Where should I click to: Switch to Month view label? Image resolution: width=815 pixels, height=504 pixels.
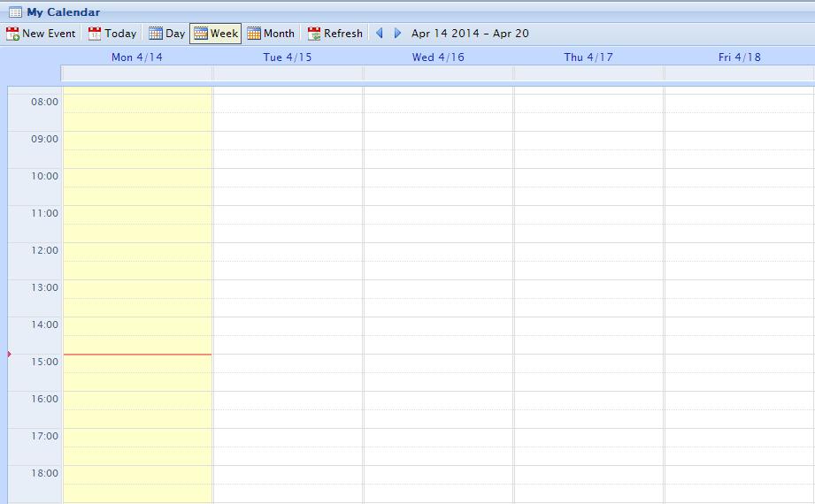279,34
